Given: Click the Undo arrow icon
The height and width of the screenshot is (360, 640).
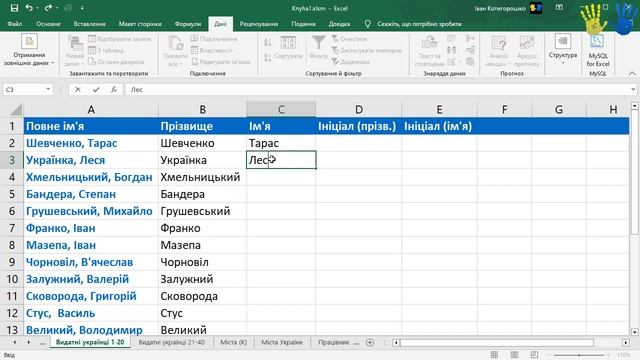Looking at the screenshot, I should (29, 8).
